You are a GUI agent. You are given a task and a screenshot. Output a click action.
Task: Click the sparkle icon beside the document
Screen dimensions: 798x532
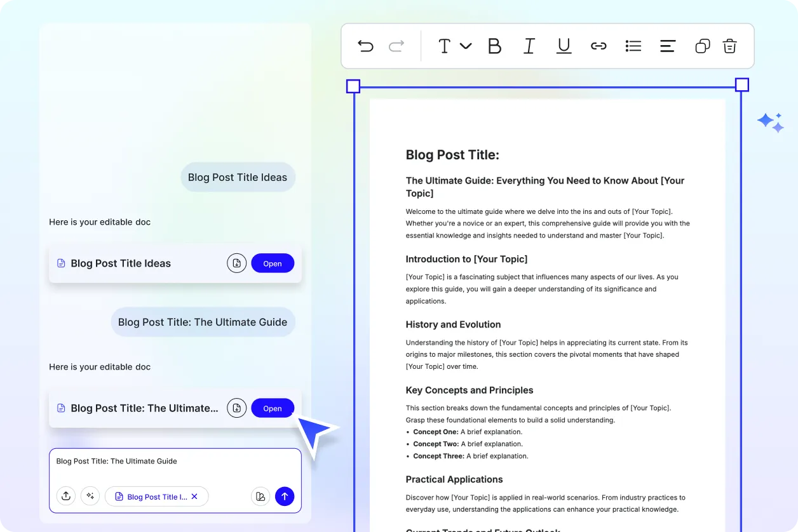(770, 122)
